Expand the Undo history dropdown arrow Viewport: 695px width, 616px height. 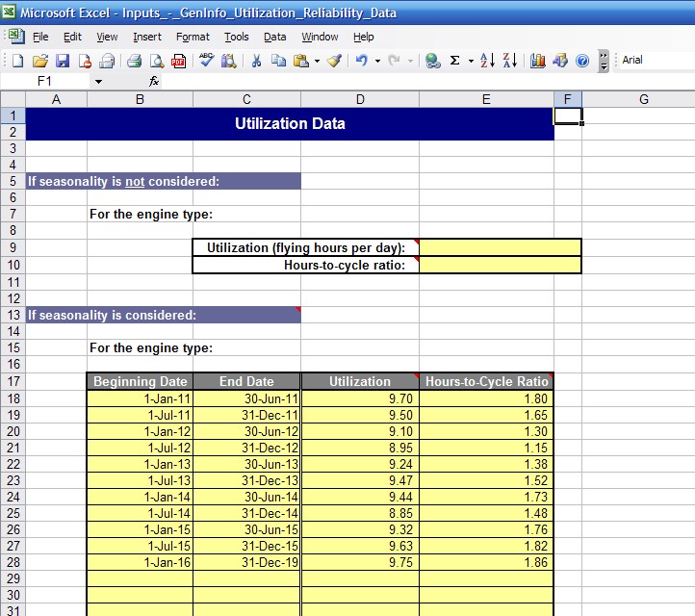(377, 61)
